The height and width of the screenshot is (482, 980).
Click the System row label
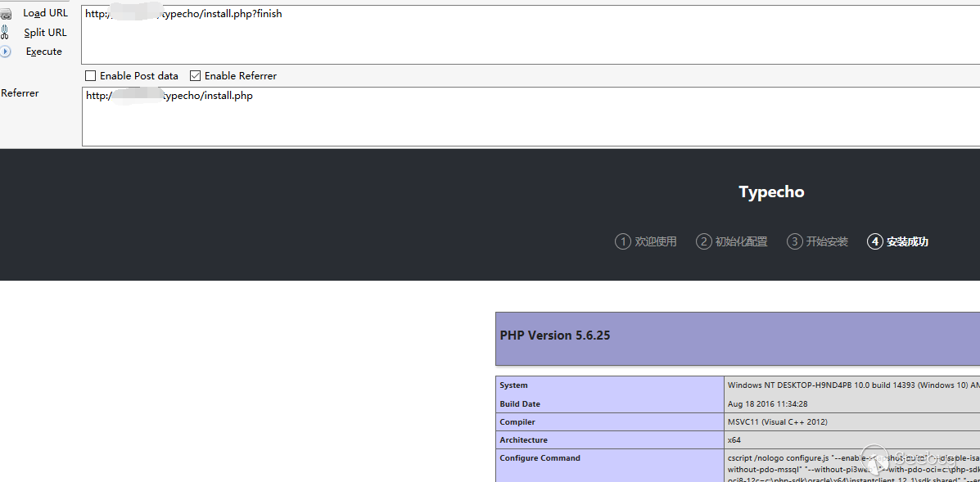(x=514, y=385)
